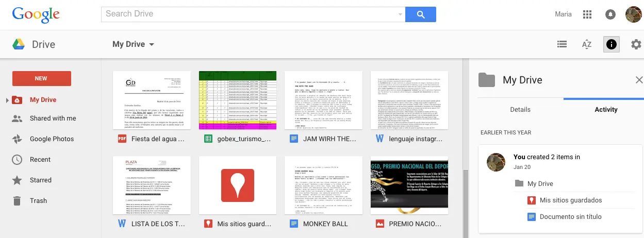Select the PREMIO NACIO image thumbnail

(x=409, y=186)
